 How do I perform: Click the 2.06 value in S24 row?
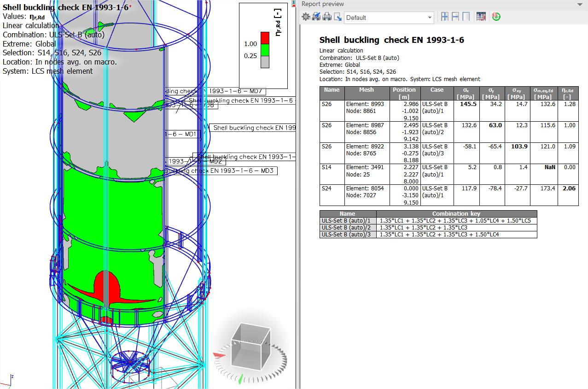(x=569, y=189)
